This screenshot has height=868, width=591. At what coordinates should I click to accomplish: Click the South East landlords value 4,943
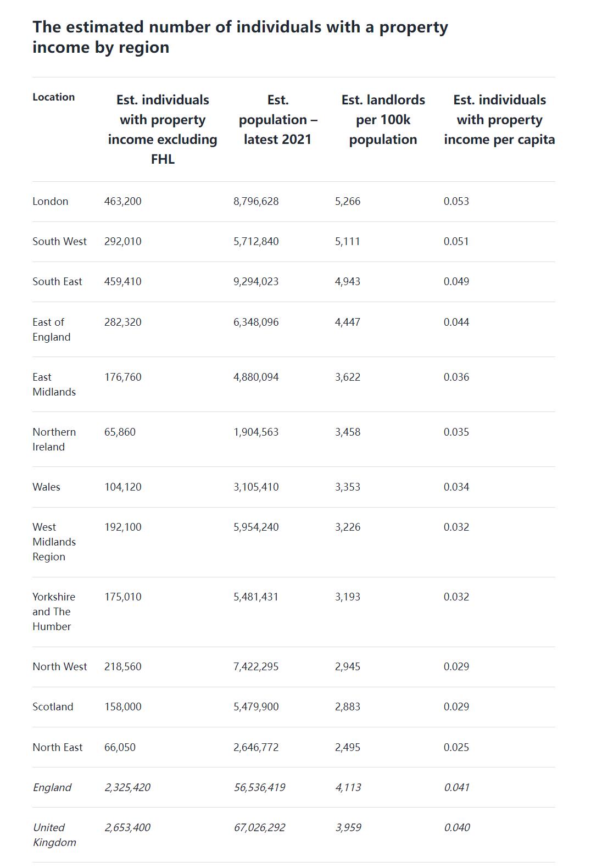click(x=348, y=281)
